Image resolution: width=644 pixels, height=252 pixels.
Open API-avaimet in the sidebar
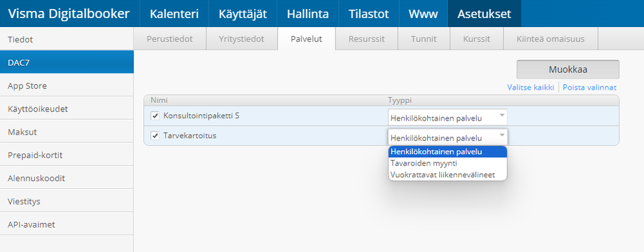click(66, 224)
